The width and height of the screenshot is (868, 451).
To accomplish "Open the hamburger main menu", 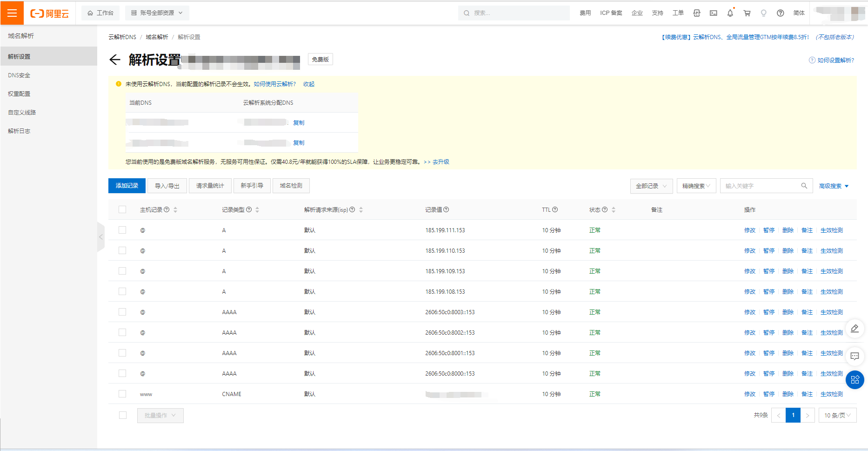I will [12, 13].
